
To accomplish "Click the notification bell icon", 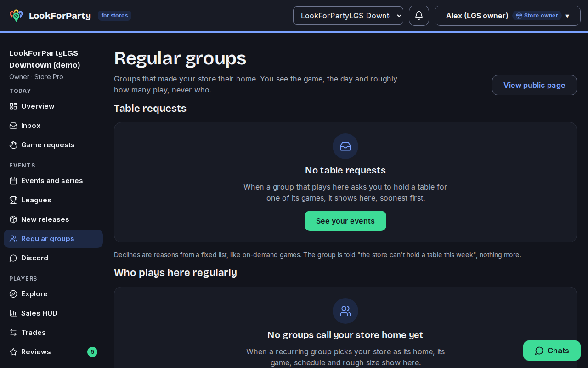I will click(x=419, y=16).
